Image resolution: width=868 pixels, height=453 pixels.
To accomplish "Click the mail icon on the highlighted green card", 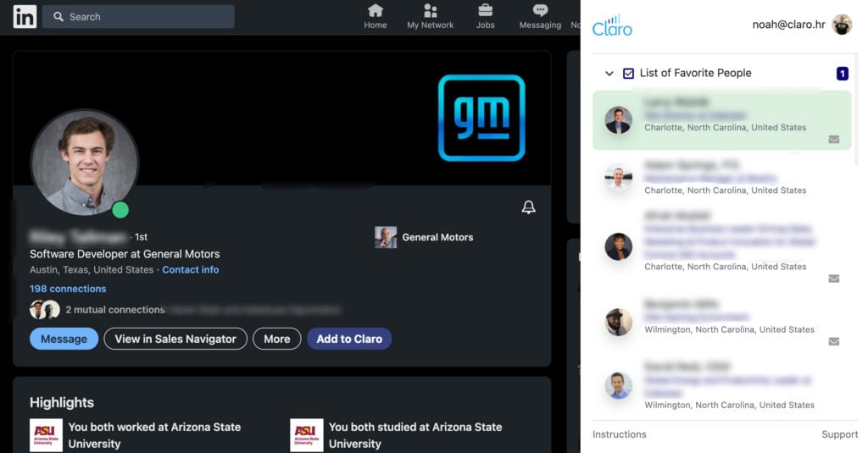I will pyautogui.click(x=834, y=140).
